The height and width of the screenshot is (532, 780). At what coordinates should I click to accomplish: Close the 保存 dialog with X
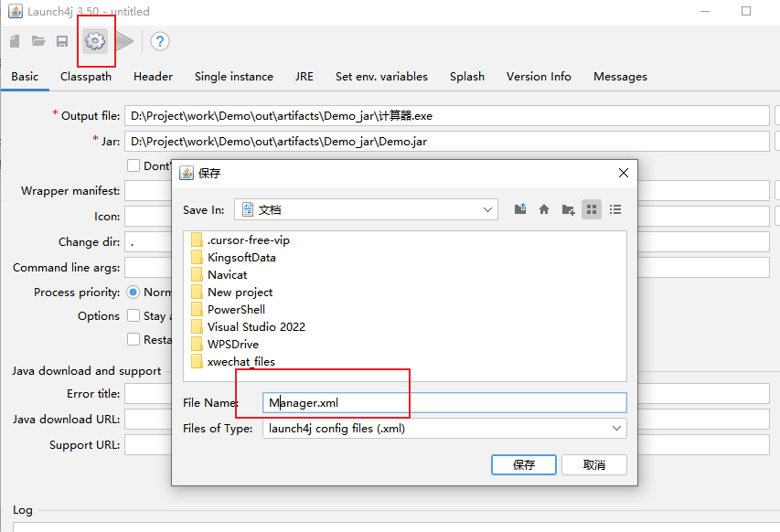[624, 173]
